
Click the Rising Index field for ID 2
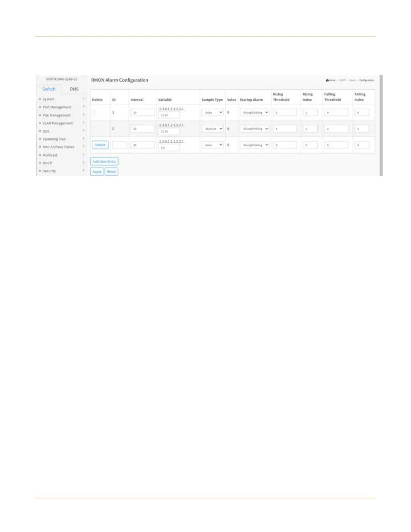310,129
